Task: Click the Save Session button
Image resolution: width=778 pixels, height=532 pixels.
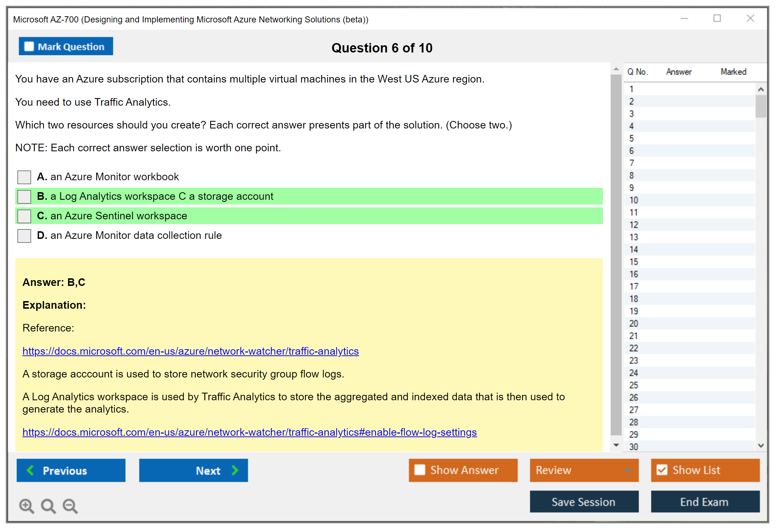Action: pyautogui.click(x=584, y=502)
